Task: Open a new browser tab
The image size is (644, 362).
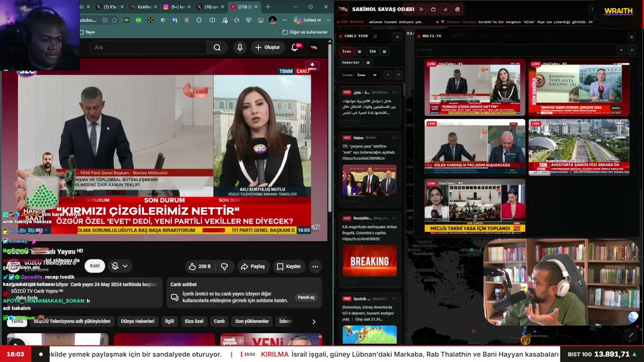Action: pyautogui.click(x=268, y=7)
